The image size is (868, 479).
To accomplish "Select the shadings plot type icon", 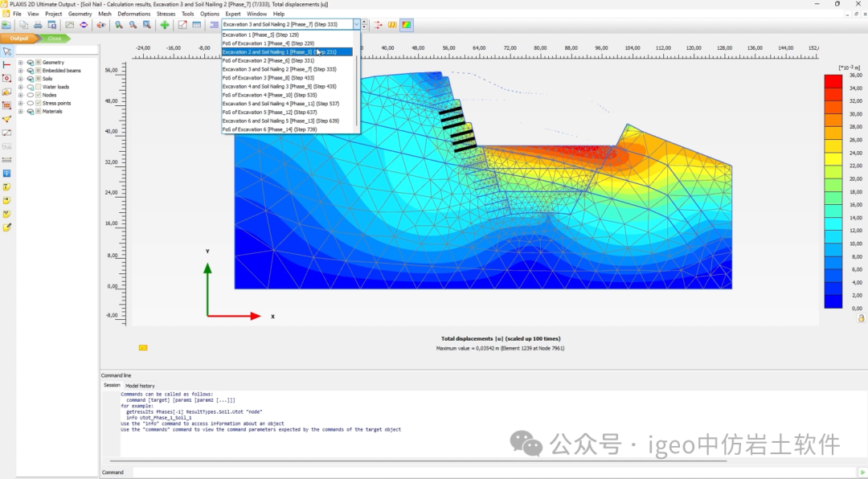I will (407, 25).
